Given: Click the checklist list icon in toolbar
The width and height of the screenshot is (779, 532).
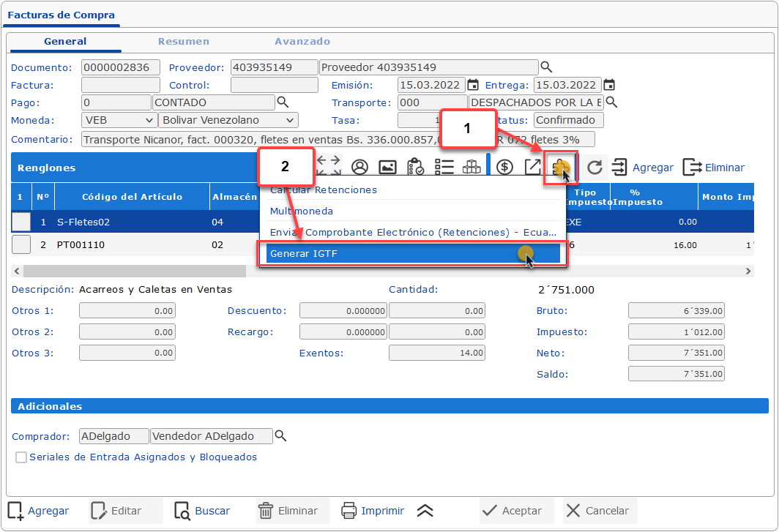Looking at the screenshot, I should pyautogui.click(x=444, y=168).
